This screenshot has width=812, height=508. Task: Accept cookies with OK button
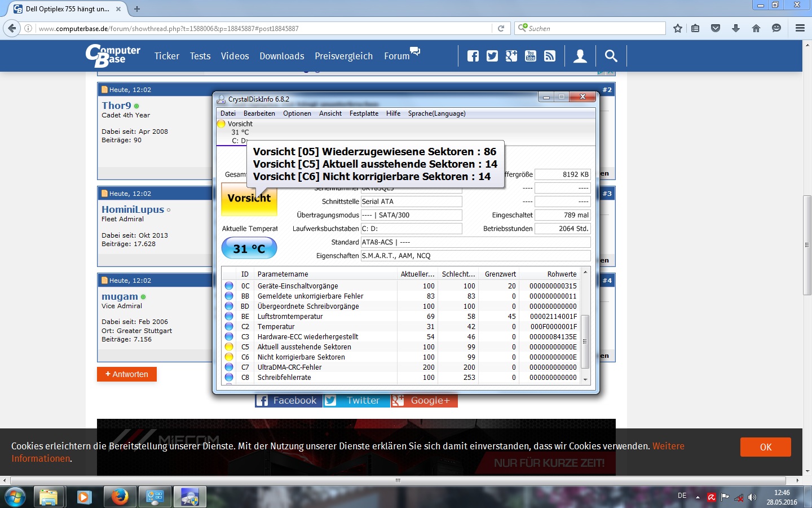click(x=765, y=447)
